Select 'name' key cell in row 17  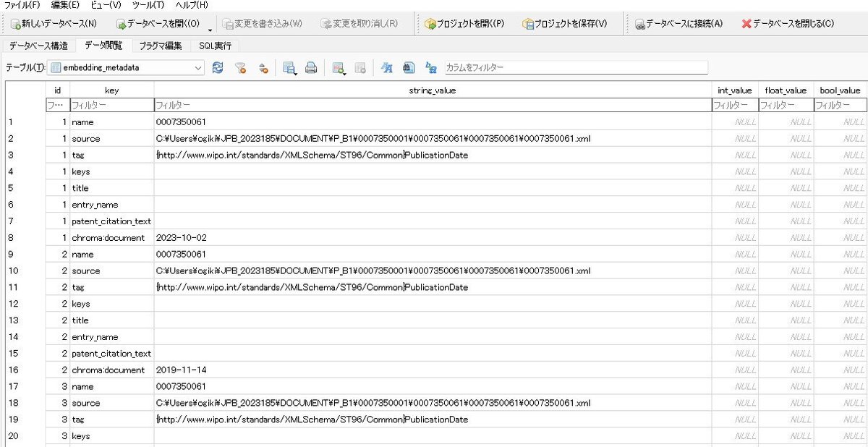(111, 386)
